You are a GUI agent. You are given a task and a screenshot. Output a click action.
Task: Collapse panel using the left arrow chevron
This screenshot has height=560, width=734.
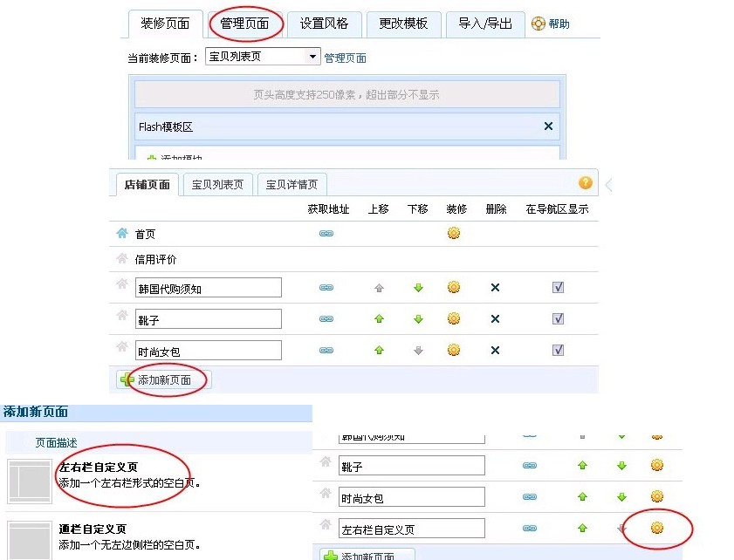(x=608, y=185)
